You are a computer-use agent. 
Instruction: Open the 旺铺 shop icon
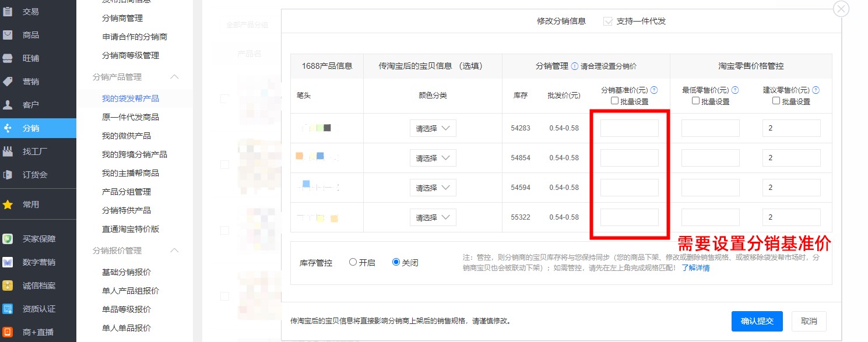[x=8, y=58]
